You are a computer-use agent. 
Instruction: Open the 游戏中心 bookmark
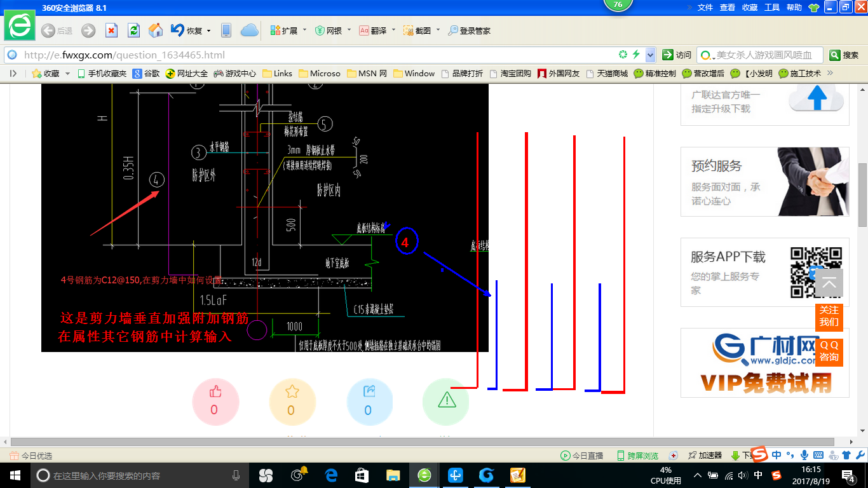235,74
